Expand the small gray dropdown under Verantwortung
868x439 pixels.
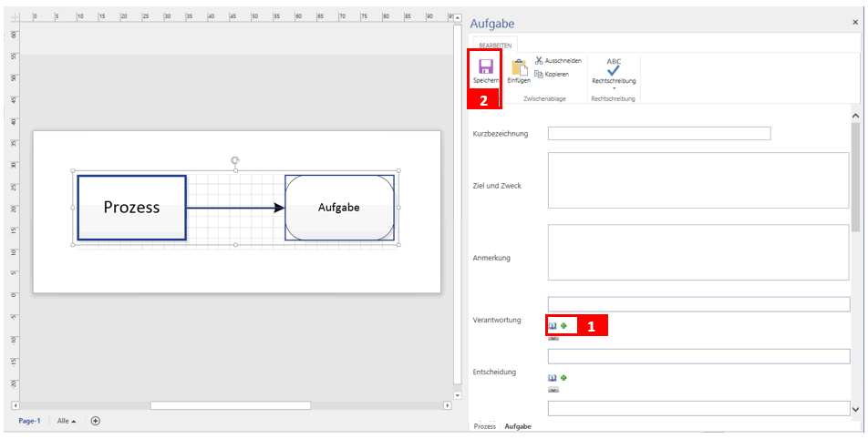pos(553,337)
